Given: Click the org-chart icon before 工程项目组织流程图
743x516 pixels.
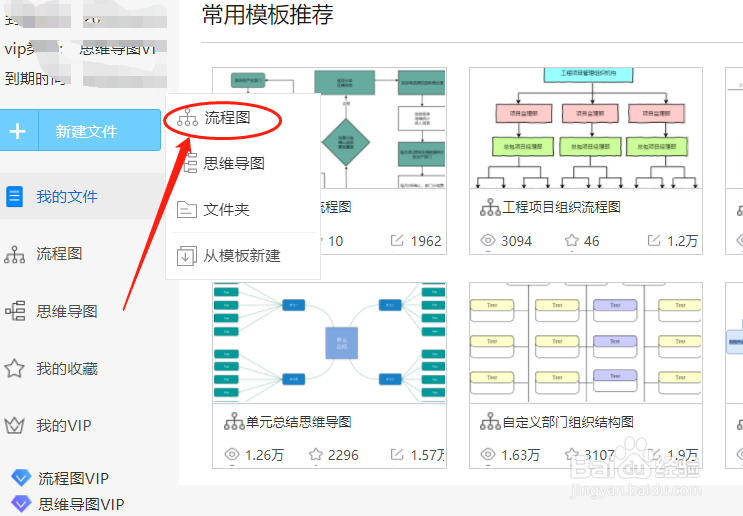Looking at the screenshot, I should [x=490, y=208].
